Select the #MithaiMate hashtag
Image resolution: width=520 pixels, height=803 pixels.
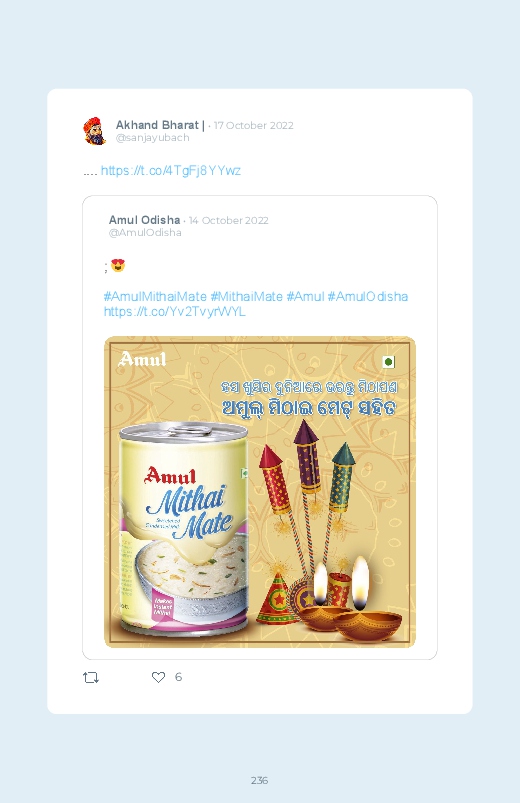point(246,297)
